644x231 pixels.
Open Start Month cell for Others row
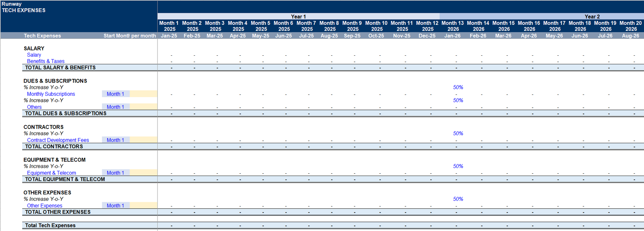[115, 107]
